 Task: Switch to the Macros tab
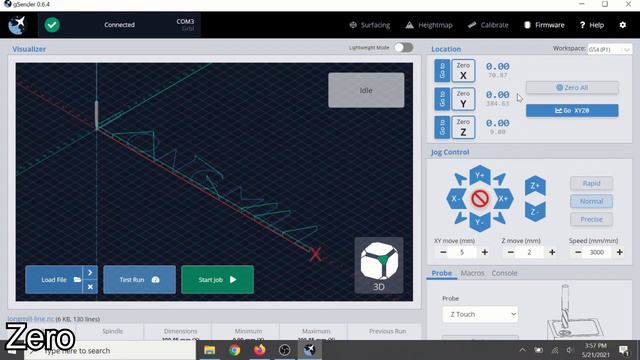(x=472, y=273)
